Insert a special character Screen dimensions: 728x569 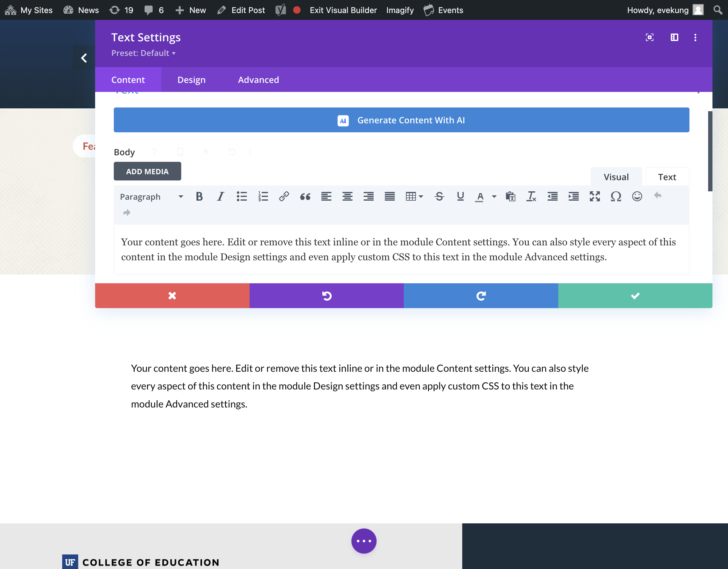coord(616,197)
